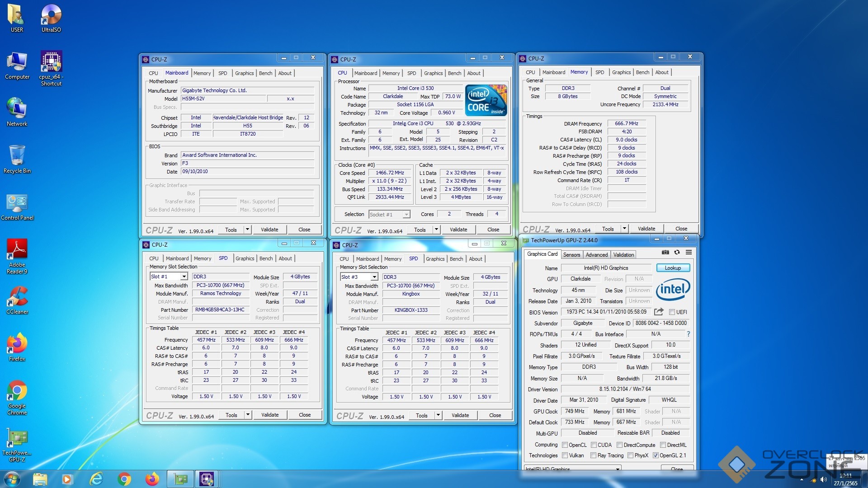Click Validate in the Mainboard CPU-Z window
The image size is (868, 488).
click(269, 230)
